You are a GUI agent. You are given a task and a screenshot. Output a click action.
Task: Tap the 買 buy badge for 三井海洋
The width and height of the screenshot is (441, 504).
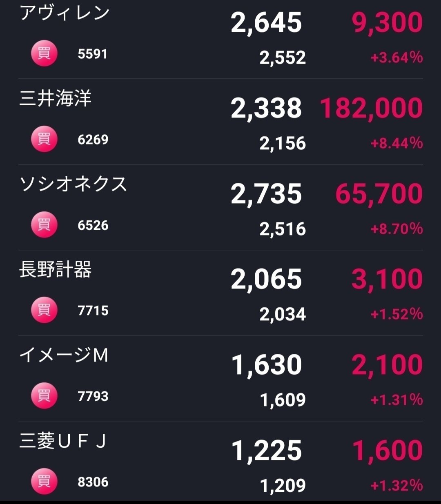44,138
